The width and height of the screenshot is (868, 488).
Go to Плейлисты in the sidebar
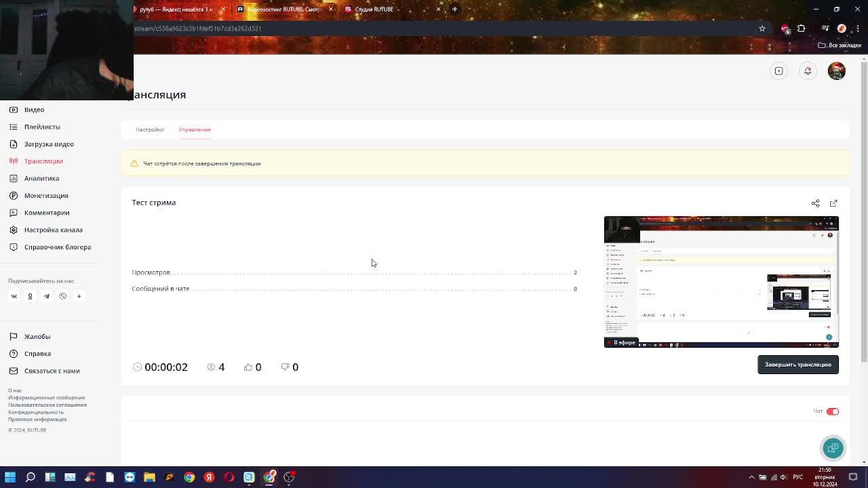pos(35,127)
